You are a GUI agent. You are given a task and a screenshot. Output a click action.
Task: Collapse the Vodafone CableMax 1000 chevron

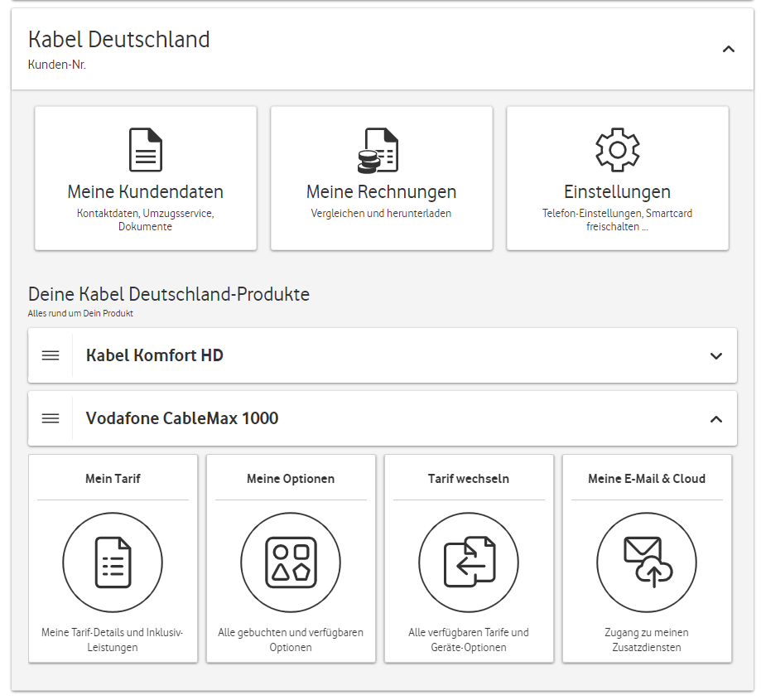coord(716,419)
